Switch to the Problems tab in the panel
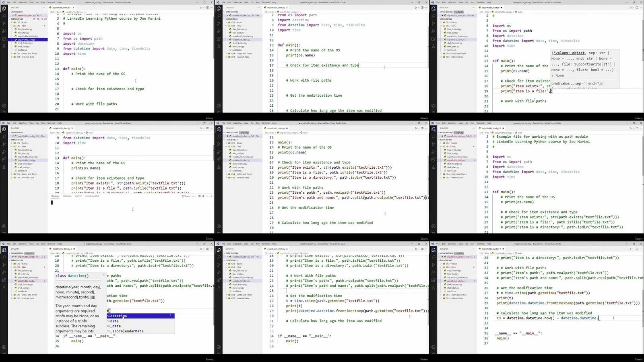This screenshot has width=644, height=362. [67, 196]
